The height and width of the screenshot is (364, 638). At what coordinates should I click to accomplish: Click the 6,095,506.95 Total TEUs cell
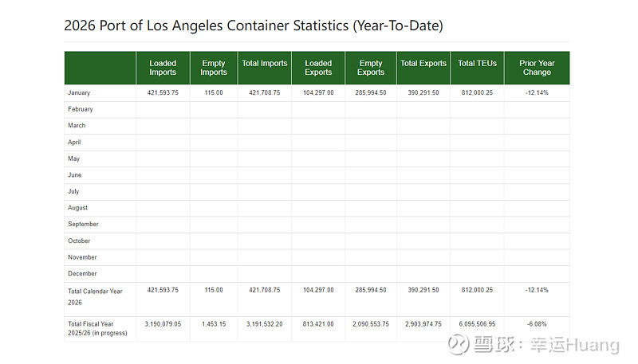click(x=477, y=324)
